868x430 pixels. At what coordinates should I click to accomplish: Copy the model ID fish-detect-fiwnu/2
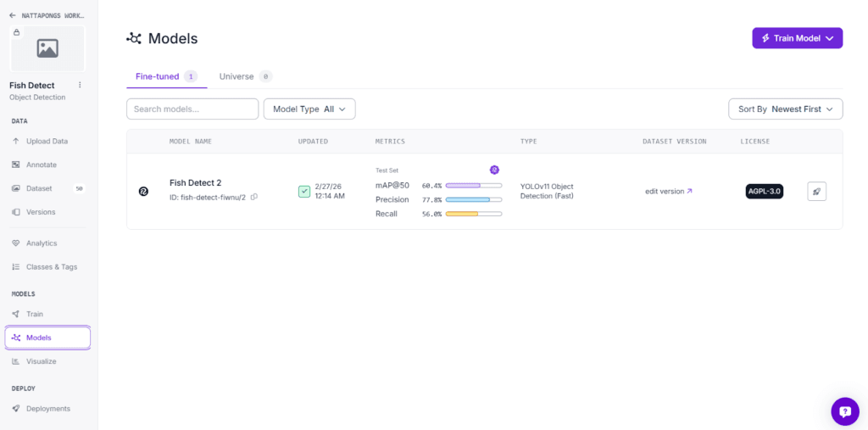(x=254, y=198)
